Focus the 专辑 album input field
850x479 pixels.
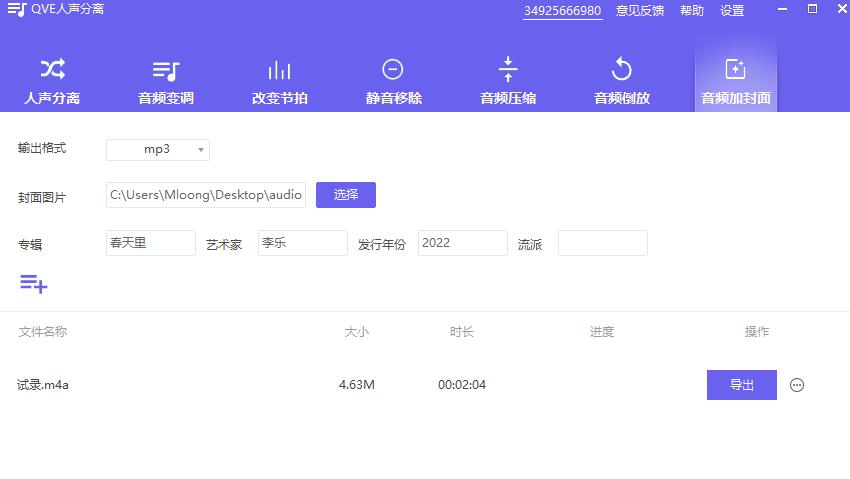(150, 243)
